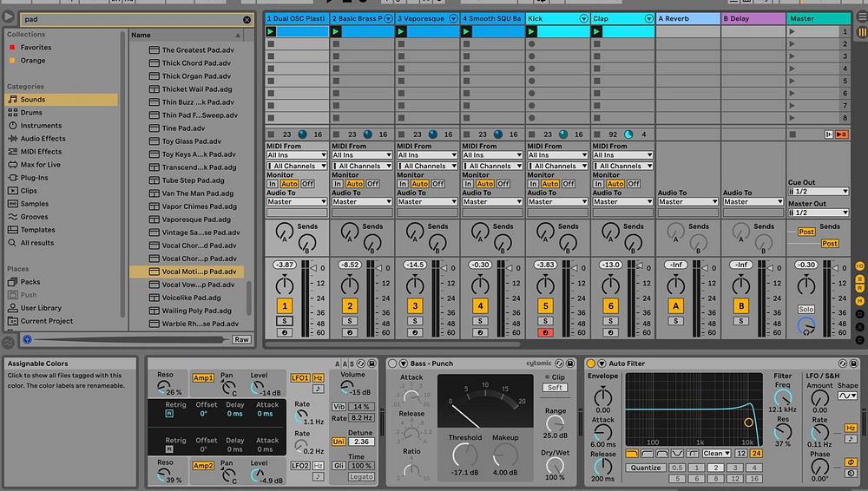The image size is (868, 491).
Task: Turn off the Auto Filter device
Action: [591, 363]
